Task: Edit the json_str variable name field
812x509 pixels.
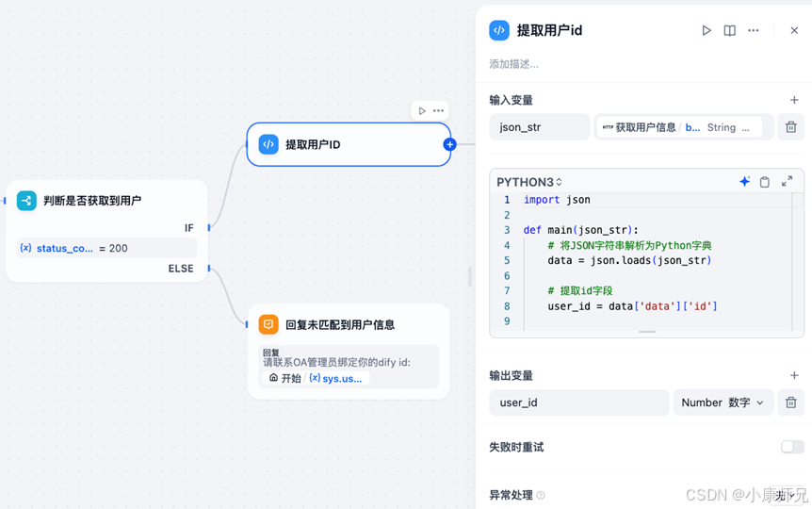Action: click(x=539, y=127)
